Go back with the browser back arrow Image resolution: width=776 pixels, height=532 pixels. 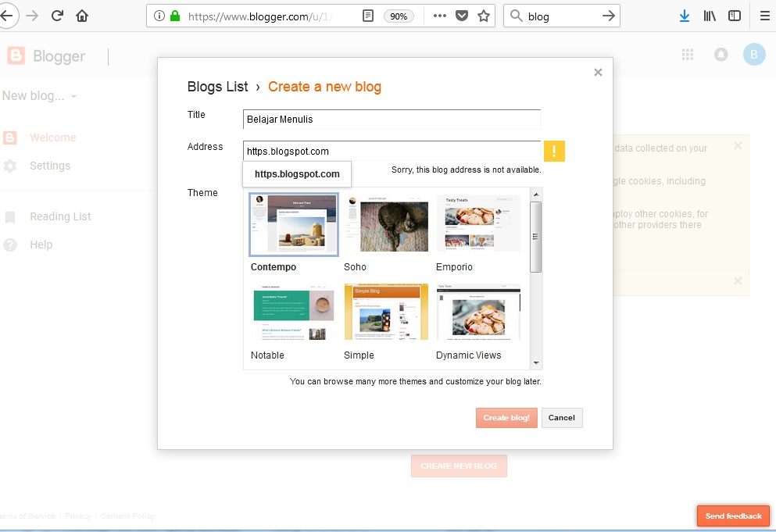pyautogui.click(x=6, y=16)
